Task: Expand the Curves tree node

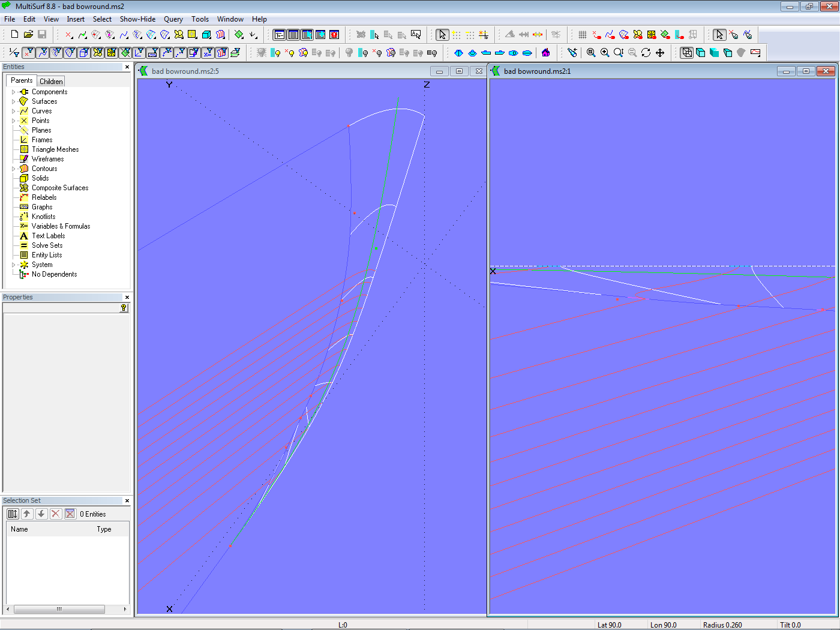Action: [x=14, y=111]
